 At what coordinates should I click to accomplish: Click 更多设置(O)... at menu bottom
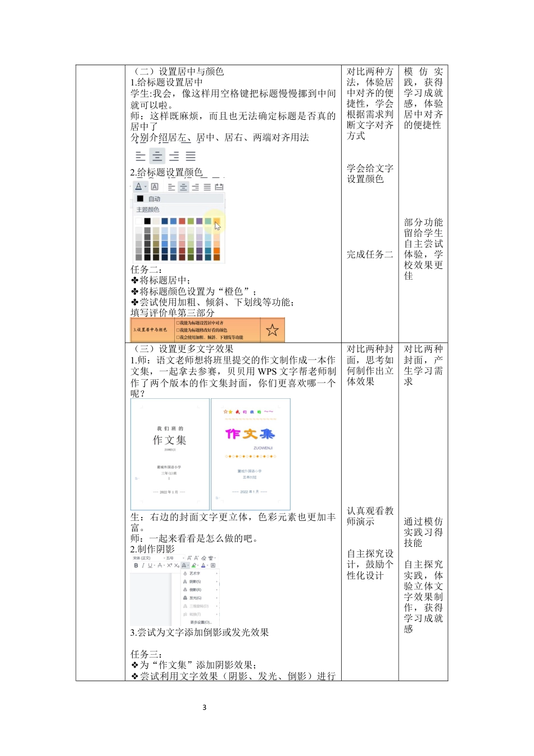click(x=201, y=622)
